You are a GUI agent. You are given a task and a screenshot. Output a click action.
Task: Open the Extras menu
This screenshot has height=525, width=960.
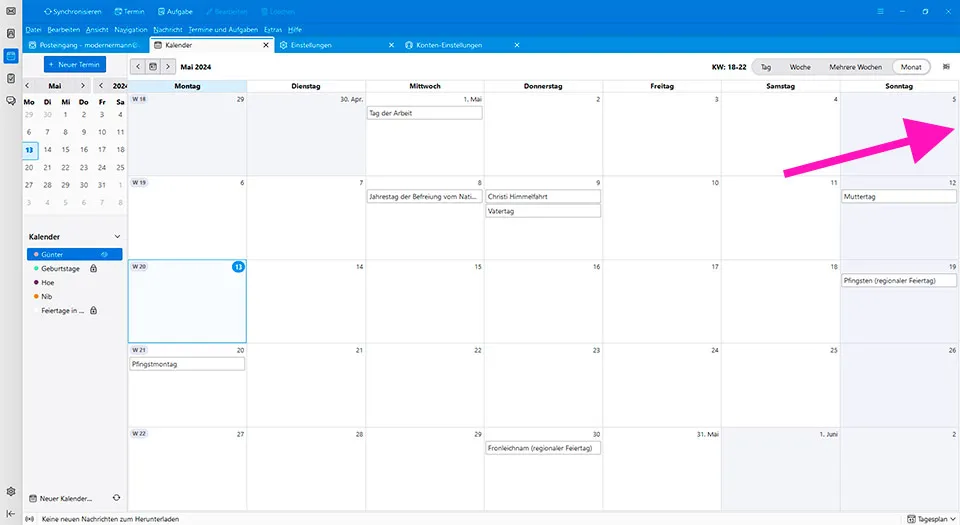click(x=273, y=29)
